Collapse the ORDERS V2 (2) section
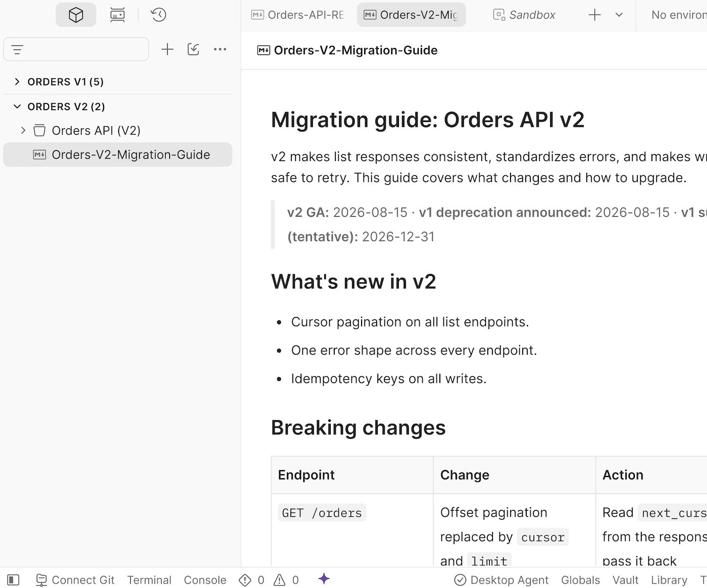The height and width of the screenshot is (588, 707). point(17,106)
